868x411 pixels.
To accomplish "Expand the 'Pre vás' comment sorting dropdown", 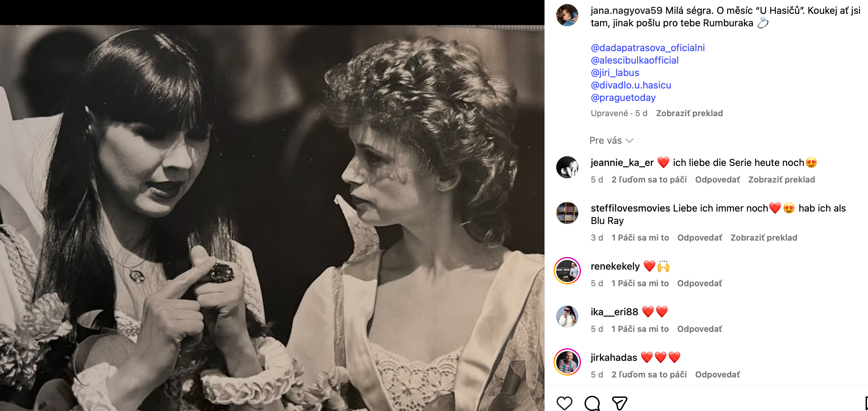I will tap(611, 140).
